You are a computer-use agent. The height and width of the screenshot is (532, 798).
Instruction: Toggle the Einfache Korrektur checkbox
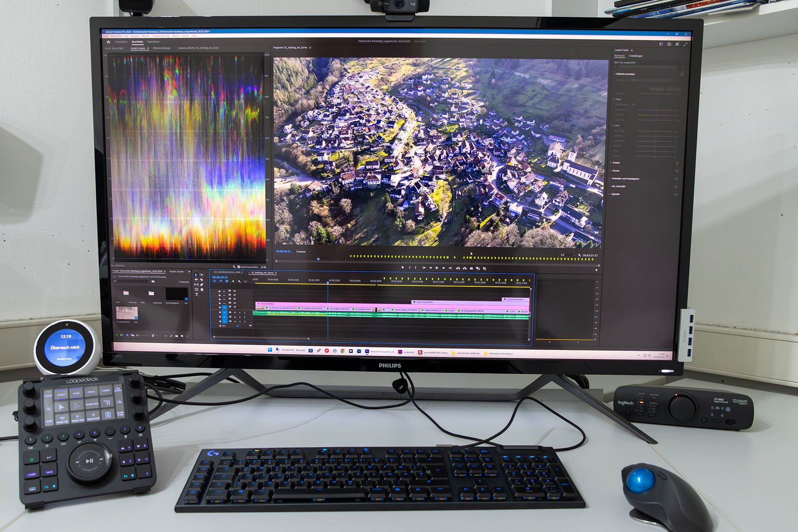(x=682, y=74)
